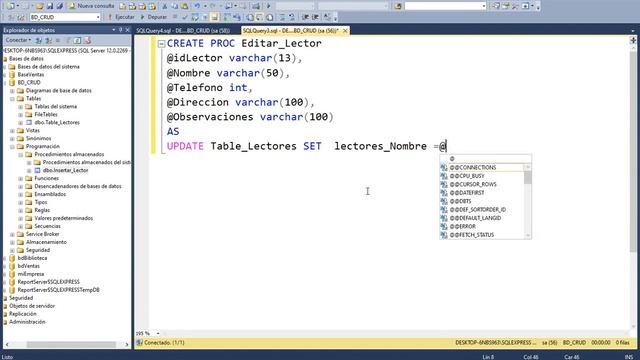Select the Objetos de servidor node

point(32,306)
